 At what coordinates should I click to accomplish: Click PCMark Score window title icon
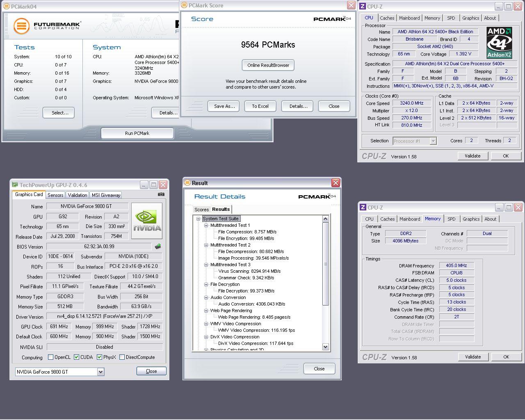pyautogui.click(x=184, y=5)
